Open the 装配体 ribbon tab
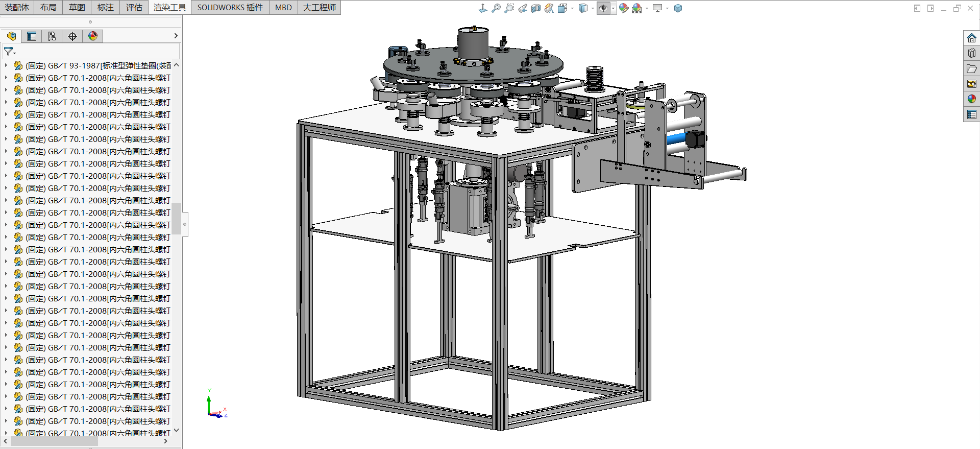Screen dimensions: 980x449 point(17,7)
